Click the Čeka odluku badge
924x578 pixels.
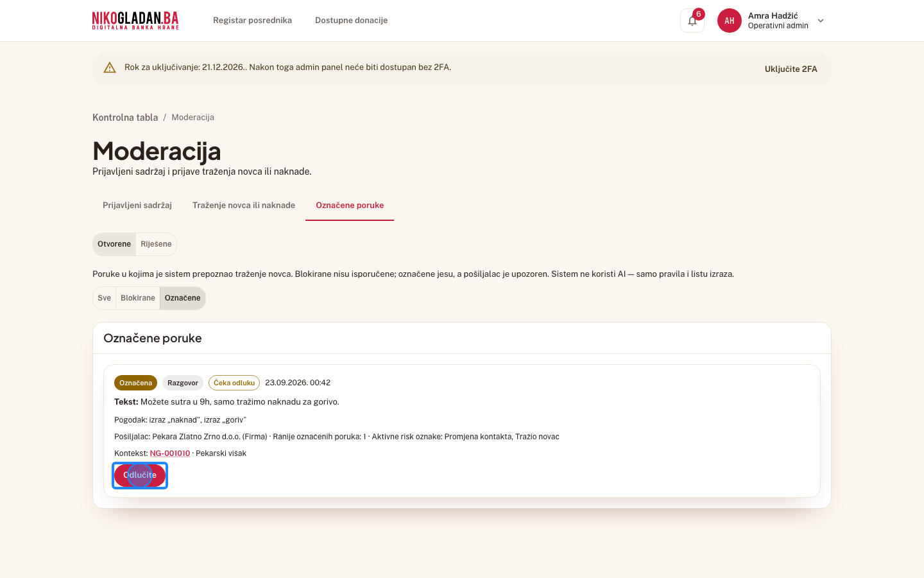pyautogui.click(x=234, y=383)
